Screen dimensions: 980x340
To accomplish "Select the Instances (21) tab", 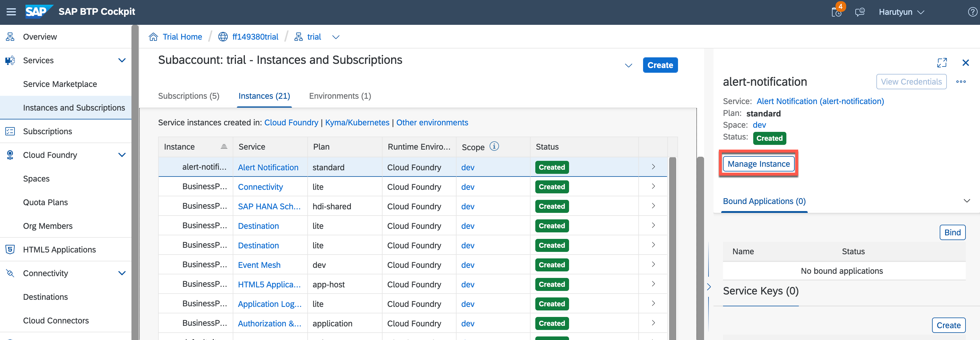I will 264,96.
